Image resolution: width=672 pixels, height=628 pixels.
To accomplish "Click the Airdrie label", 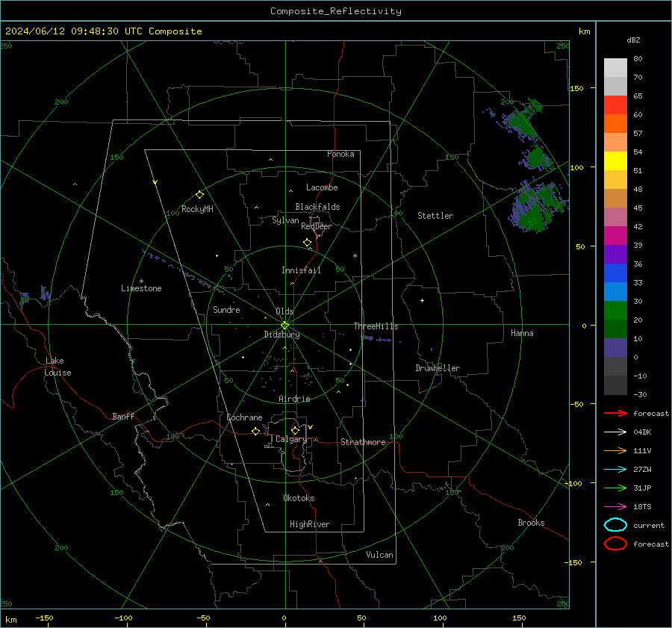I will tap(294, 399).
